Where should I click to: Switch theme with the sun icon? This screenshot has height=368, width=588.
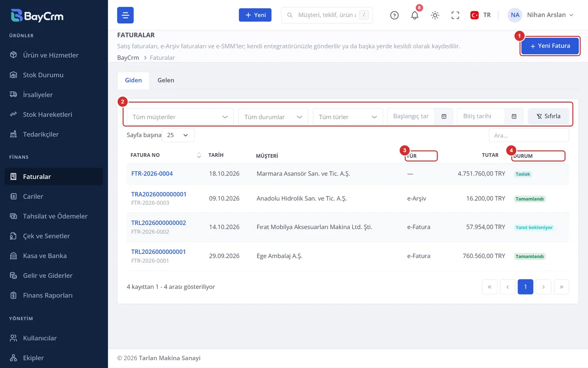click(435, 15)
